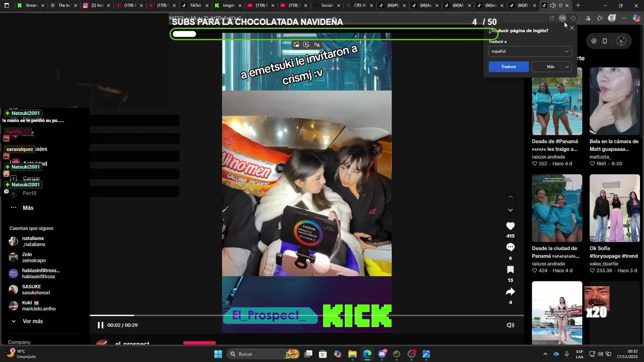Open File Explorer from taskbar
The height and width of the screenshot is (362, 644).
(x=352, y=354)
